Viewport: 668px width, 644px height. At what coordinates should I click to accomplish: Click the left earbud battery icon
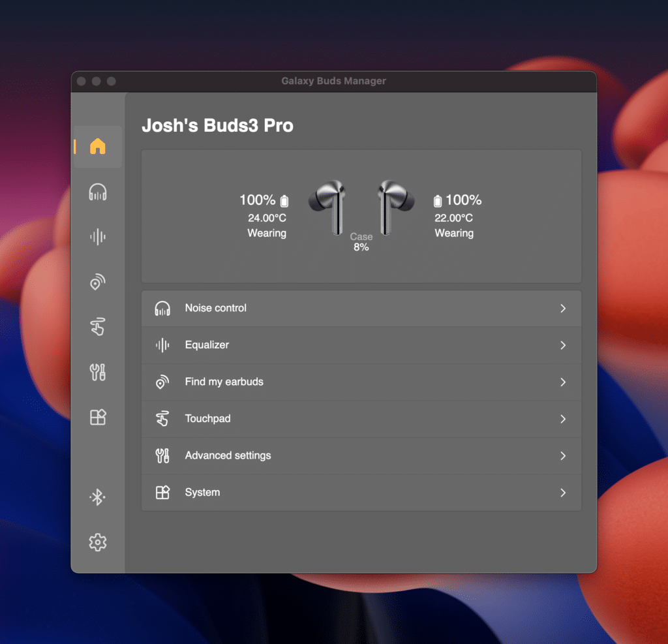284,201
